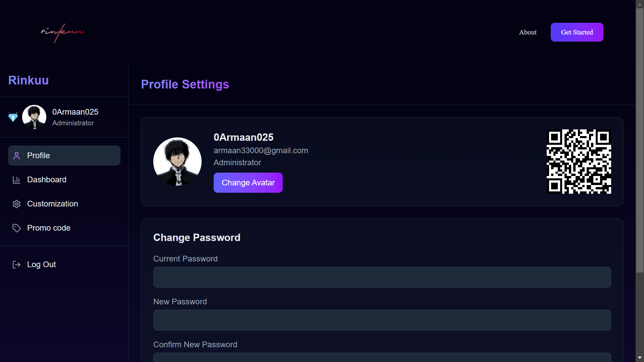Focus the New Password field
This screenshot has width=644, height=362.
tap(382, 320)
